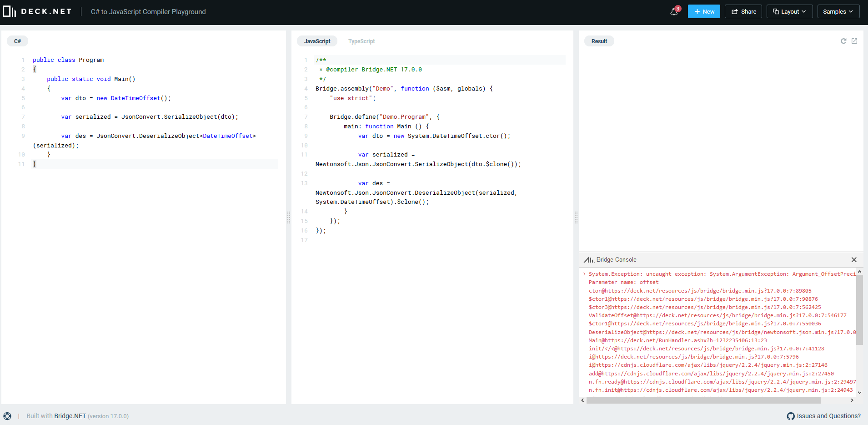Click 'var dto = new DateTimeOffset();' line

click(116, 98)
